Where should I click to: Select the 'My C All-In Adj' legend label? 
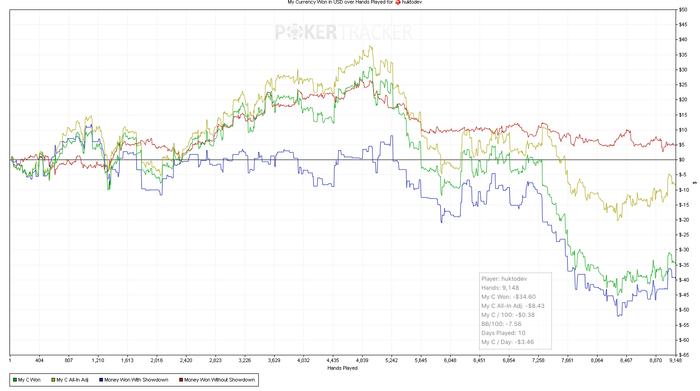(72, 380)
